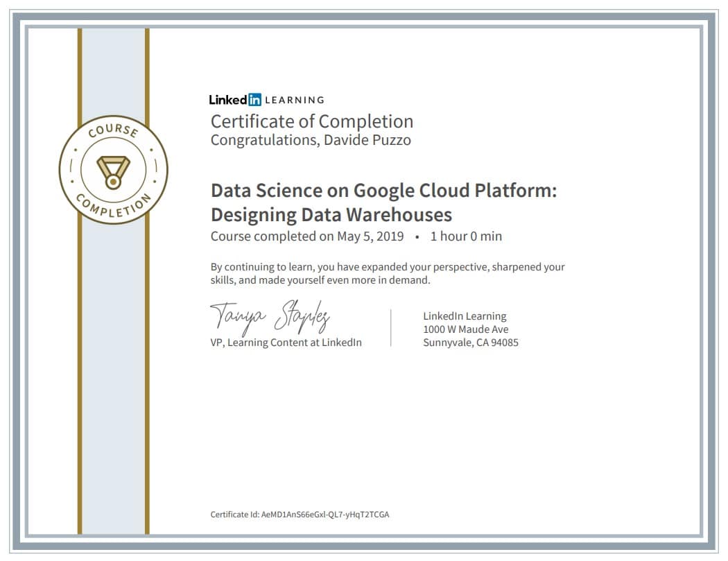Click "1000 W Maude Ave" text
728x561 pixels.
click(466, 329)
